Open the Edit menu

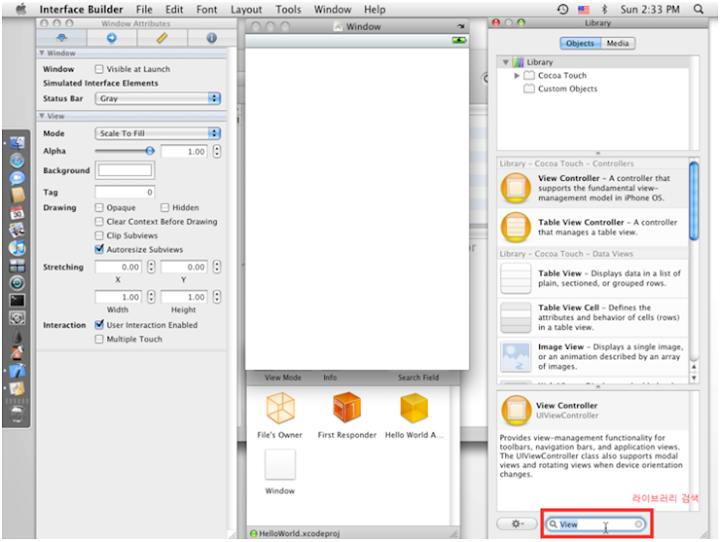pyautogui.click(x=174, y=9)
